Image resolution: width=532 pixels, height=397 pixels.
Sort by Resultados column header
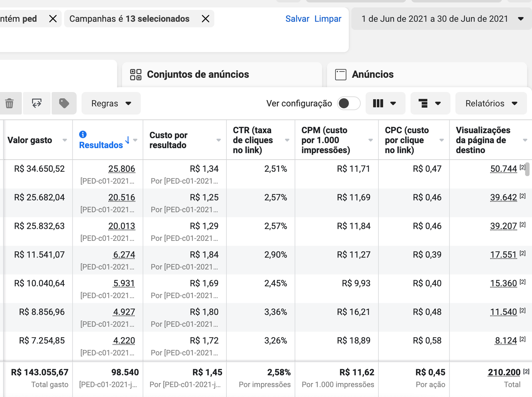(x=101, y=145)
